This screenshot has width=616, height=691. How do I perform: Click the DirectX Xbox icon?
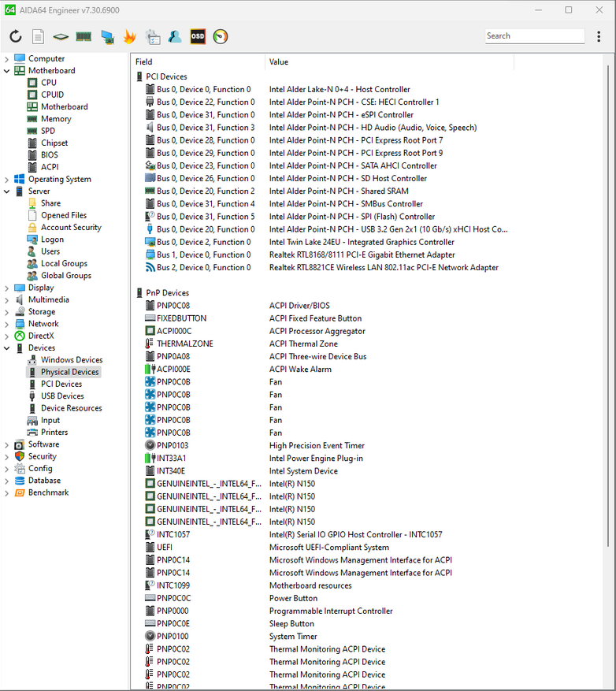coord(20,336)
